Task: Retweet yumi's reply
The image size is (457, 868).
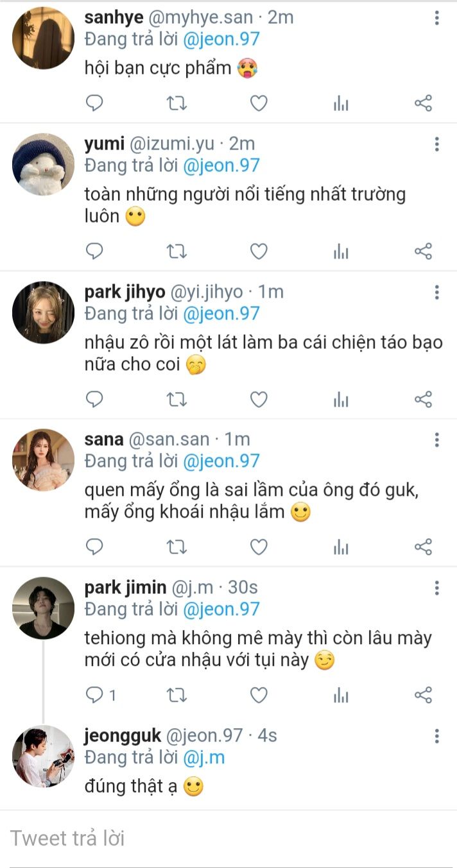Action: click(x=177, y=251)
